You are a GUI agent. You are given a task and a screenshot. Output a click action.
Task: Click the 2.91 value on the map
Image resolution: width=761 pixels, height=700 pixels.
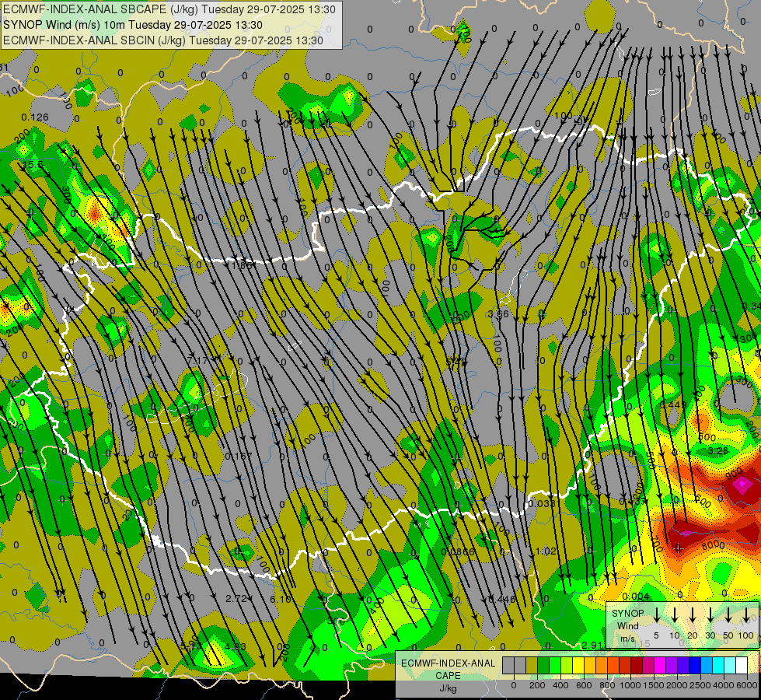click(592, 645)
